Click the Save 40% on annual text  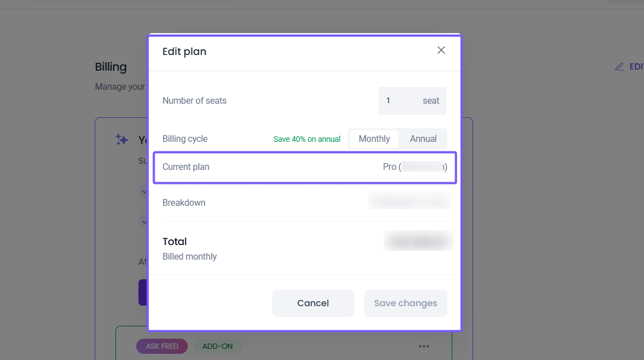click(x=307, y=139)
